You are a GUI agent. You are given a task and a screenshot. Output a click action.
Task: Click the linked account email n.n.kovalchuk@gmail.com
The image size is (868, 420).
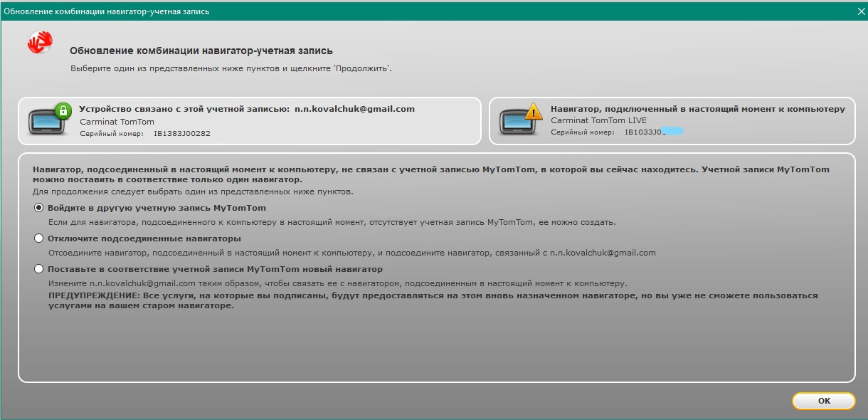(x=354, y=109)
